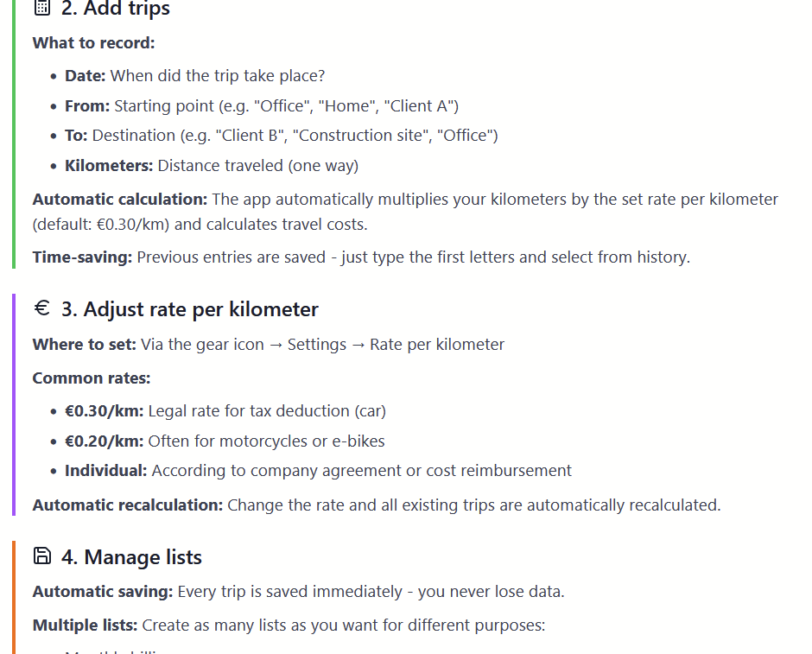Image resolution: width=812 pixels, height=654 pixels.
Task: Click the calculator icon beside Add trips
Action: click(x=41, y=9)
